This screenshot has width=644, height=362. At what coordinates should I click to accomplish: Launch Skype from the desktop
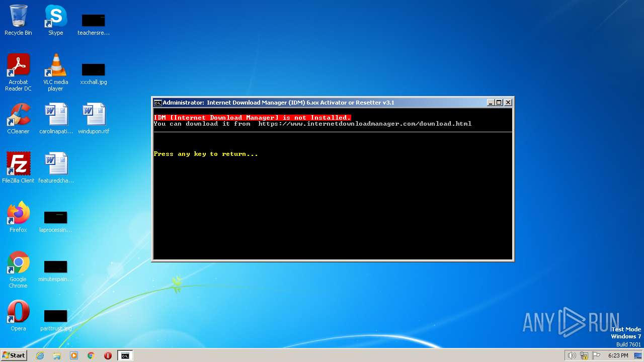55,20
